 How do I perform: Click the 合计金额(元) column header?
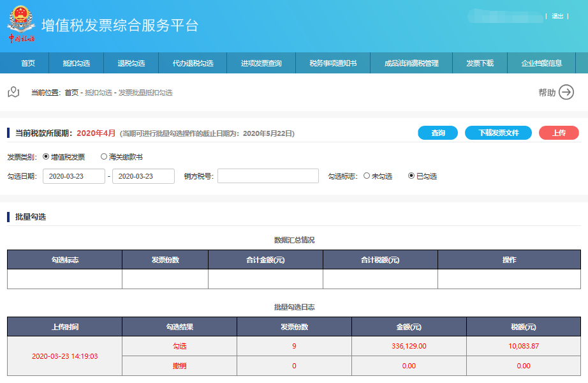265,260
